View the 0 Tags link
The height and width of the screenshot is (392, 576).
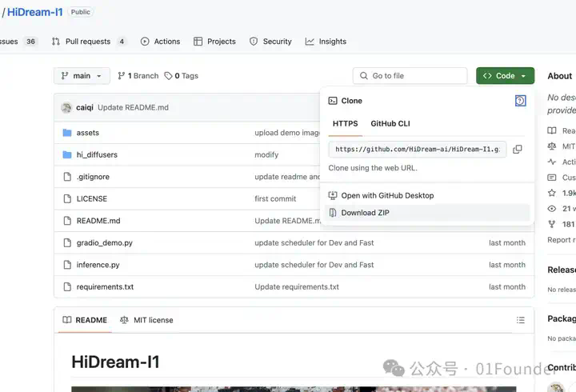coord(181,76)
